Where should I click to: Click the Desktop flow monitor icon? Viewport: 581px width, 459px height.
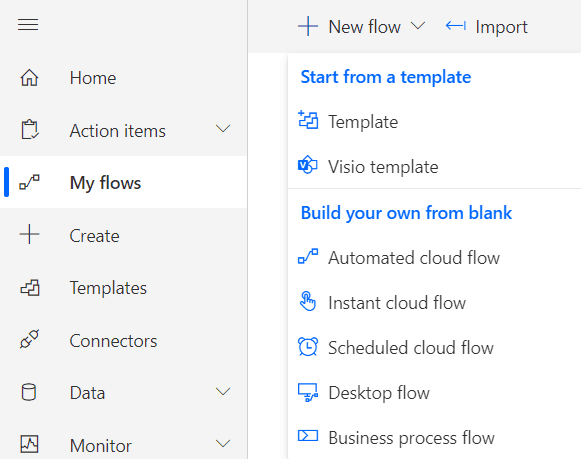pyautogui.click(x=308, y=393)
